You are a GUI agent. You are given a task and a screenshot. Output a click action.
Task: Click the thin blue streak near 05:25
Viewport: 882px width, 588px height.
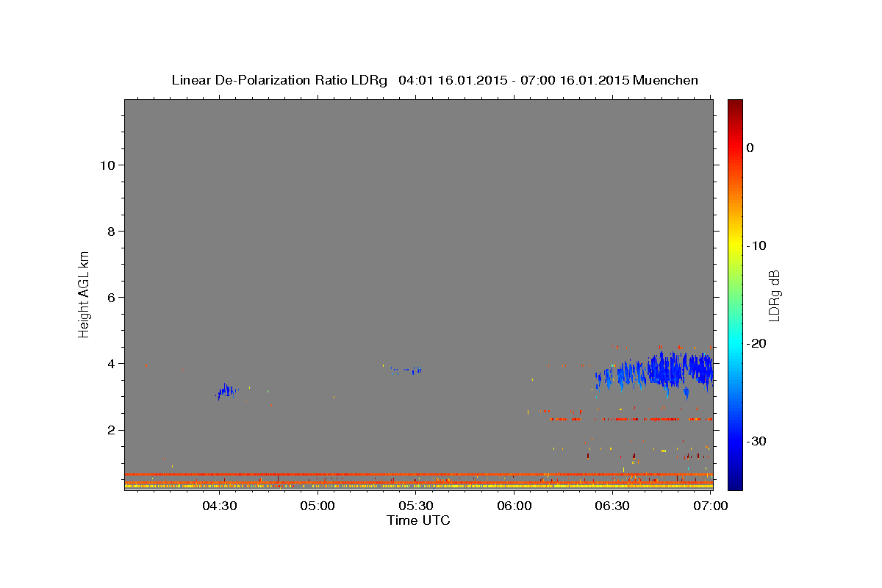pos(406,369)
